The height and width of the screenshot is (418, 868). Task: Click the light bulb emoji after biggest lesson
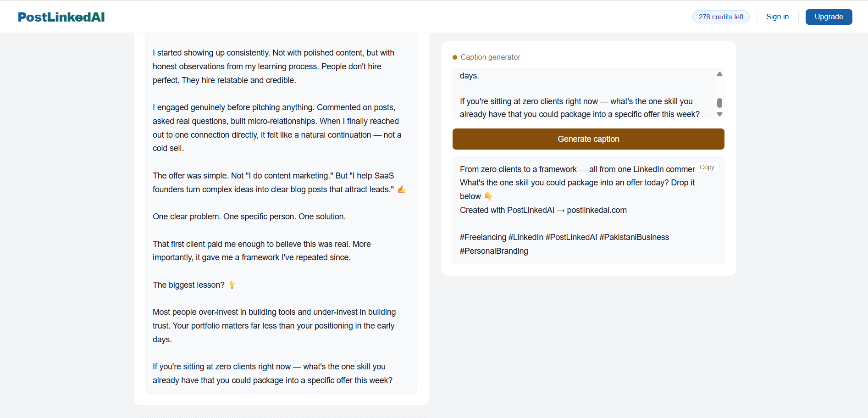point(232,285)
